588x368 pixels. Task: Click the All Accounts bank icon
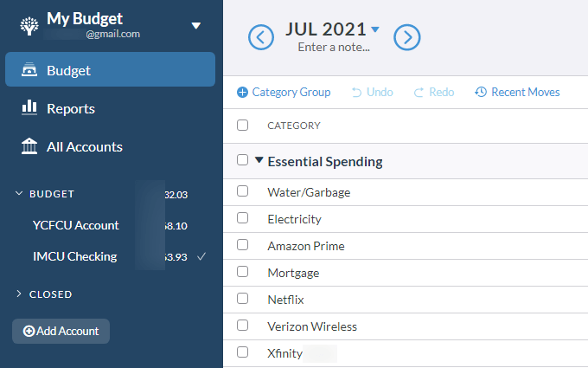[x=29, y=146]
